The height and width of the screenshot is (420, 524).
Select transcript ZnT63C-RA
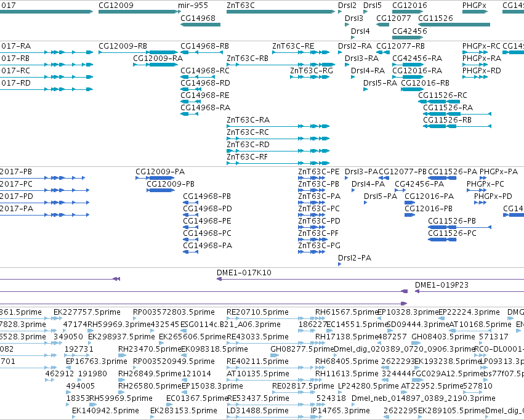pyautogui.click(x=248, y=120)
